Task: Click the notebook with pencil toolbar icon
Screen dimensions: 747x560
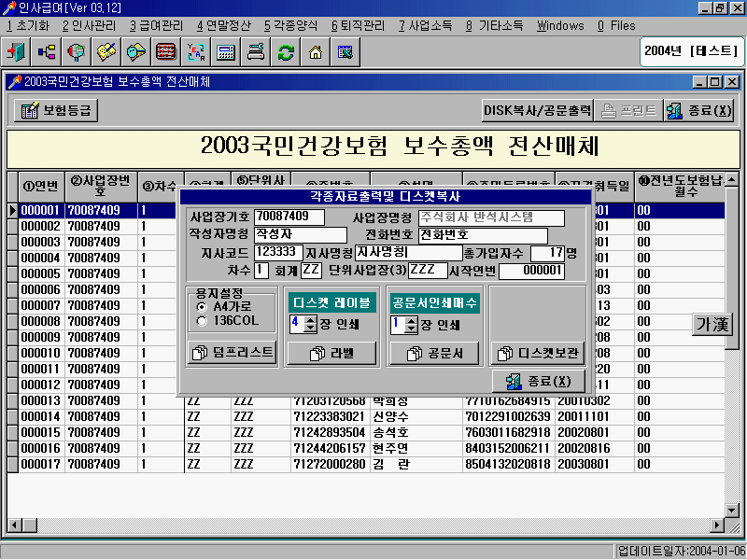Action: [x=106, y=52]
